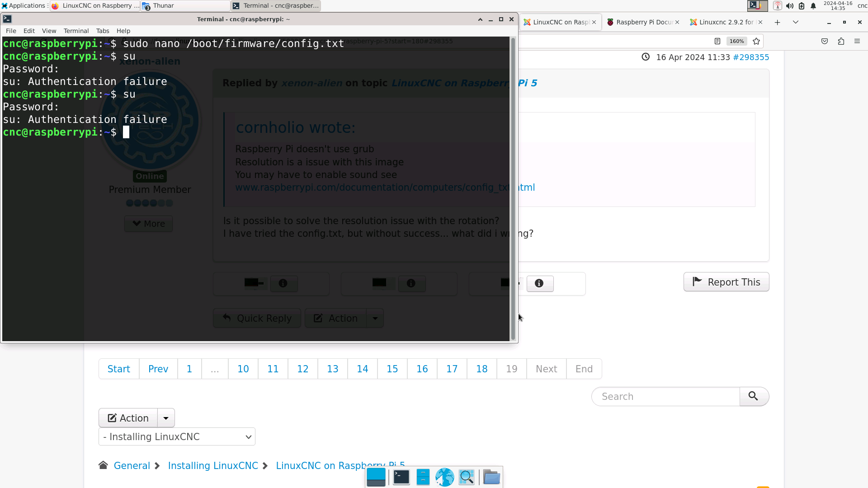Expand the bottom Action dropdown arrow
This screenshot has height=488, width=868.
pyautogui.click(x=166, y=418)
